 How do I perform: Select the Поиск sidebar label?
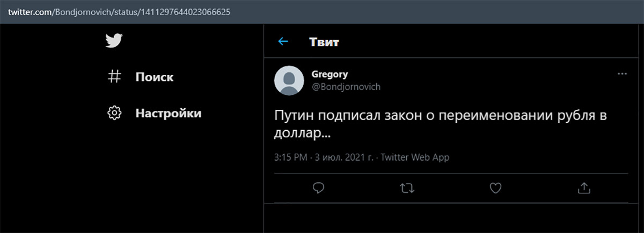coord(155,77)
